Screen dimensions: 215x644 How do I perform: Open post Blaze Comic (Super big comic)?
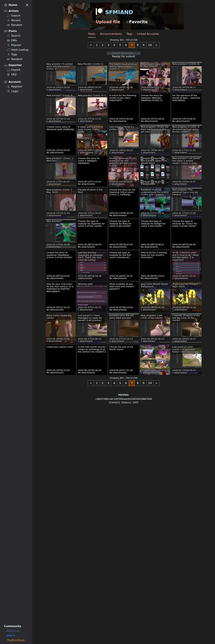61,329
